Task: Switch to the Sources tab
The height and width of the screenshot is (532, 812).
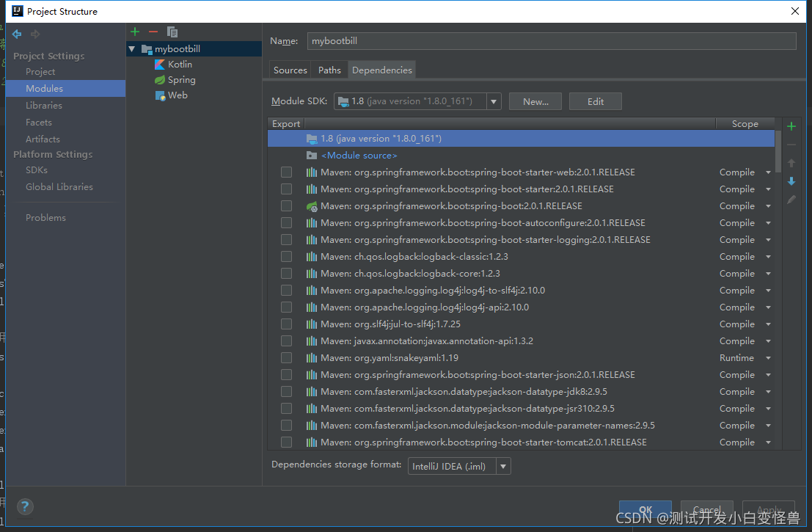Action: pos(290,70)
